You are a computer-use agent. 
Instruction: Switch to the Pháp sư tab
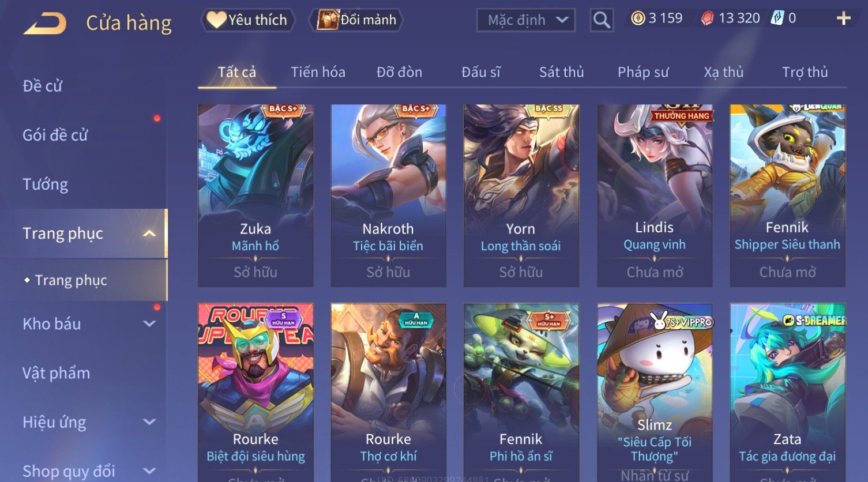pos(643,72)
